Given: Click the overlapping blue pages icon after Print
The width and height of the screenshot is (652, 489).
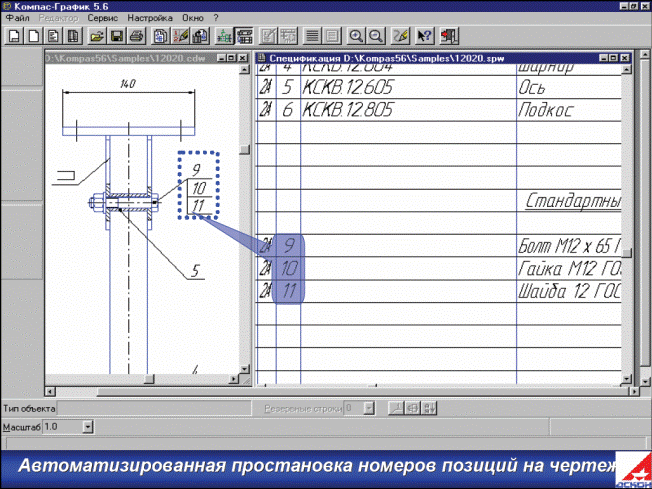Looking at the screenshot, I should tap(161, 36).
